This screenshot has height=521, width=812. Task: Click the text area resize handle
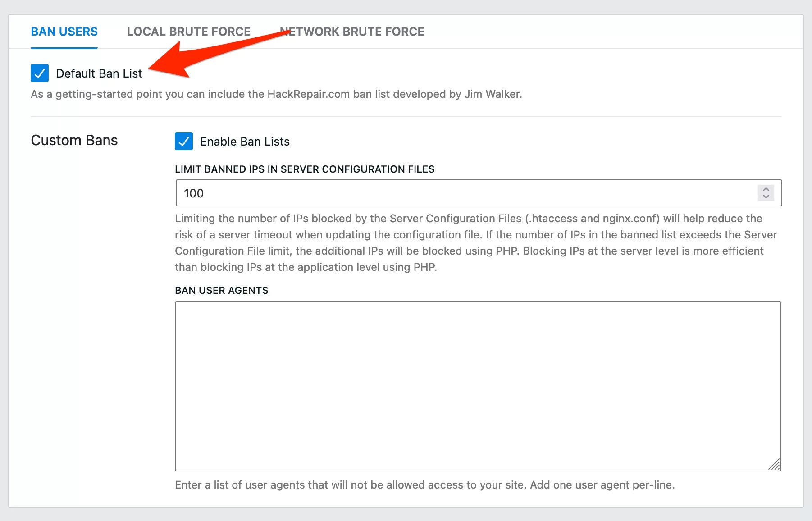(775, 465)
